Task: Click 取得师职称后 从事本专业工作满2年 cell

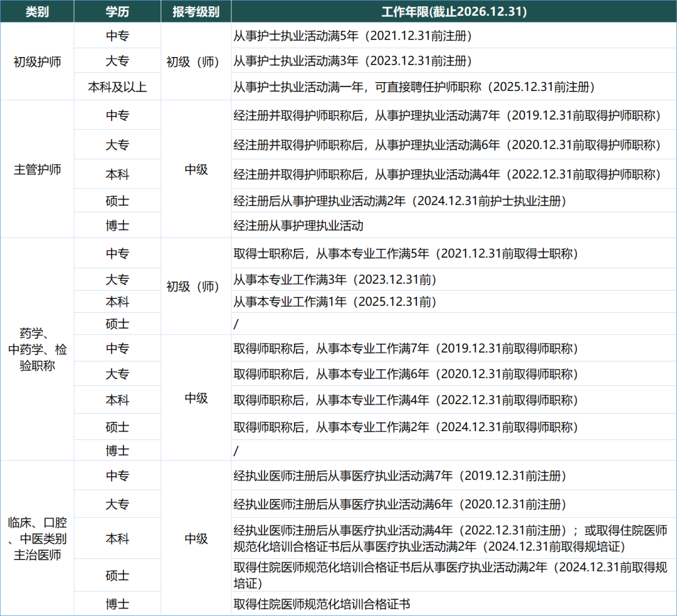Action: coord(454,427)
